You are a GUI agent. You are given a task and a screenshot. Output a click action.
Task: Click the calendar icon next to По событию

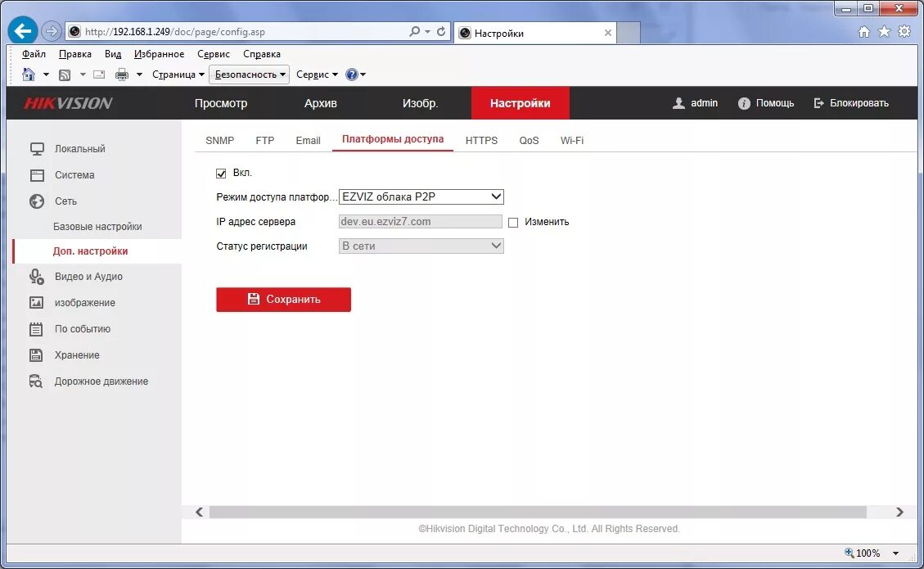pyautogui.click(x=37, y=329)
